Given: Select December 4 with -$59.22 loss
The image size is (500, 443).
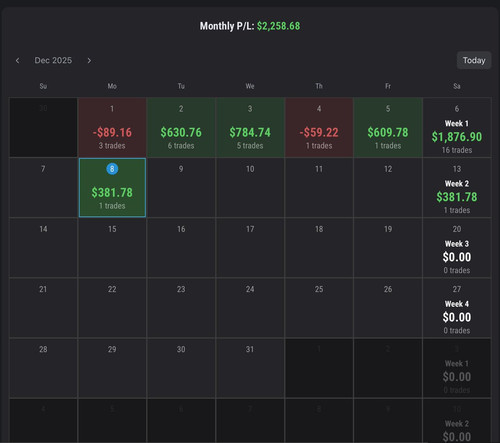Looking at the screenshot, I should (x=319, y=127).
